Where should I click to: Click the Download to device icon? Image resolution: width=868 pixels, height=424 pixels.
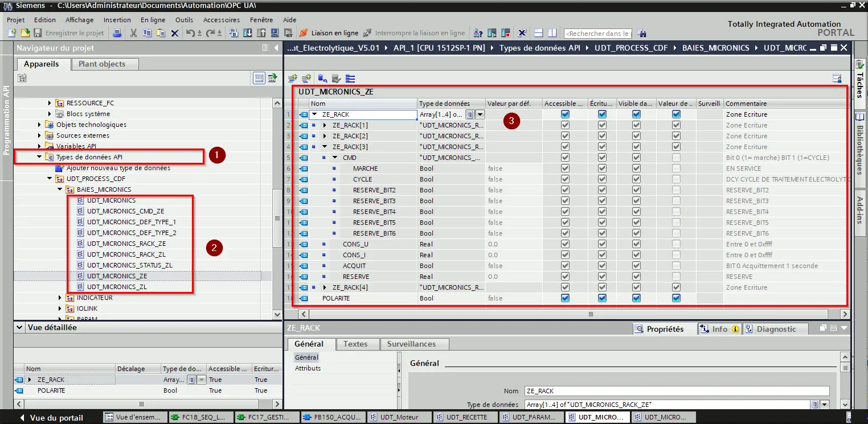[x=248, y=33]
